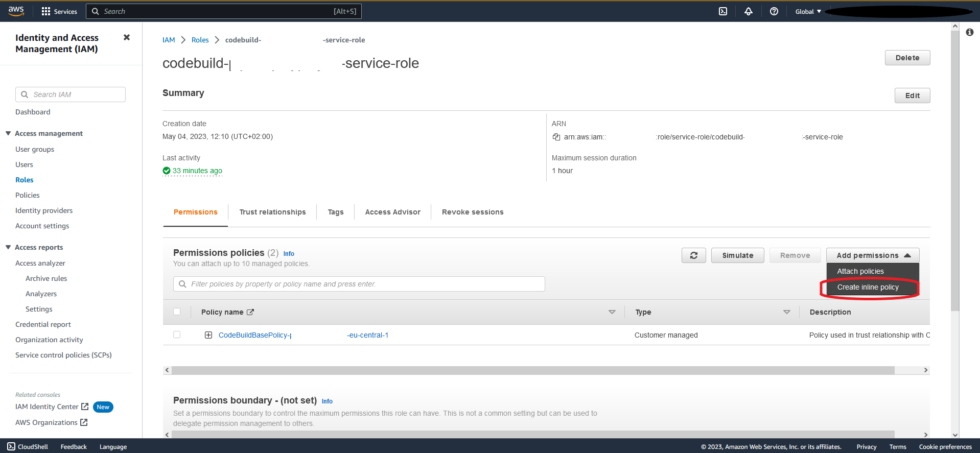Choose Attach policies menu item
Screen dimensions: 980x453
tap(873, 271)
